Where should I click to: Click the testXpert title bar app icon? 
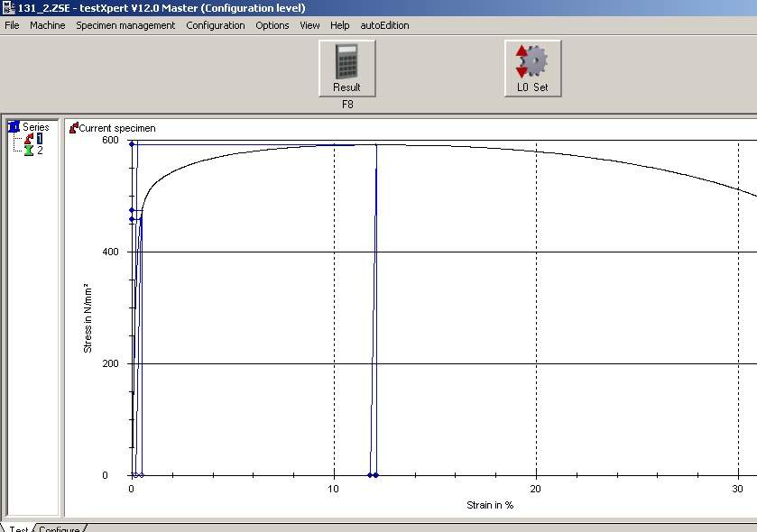click(8, 8)
